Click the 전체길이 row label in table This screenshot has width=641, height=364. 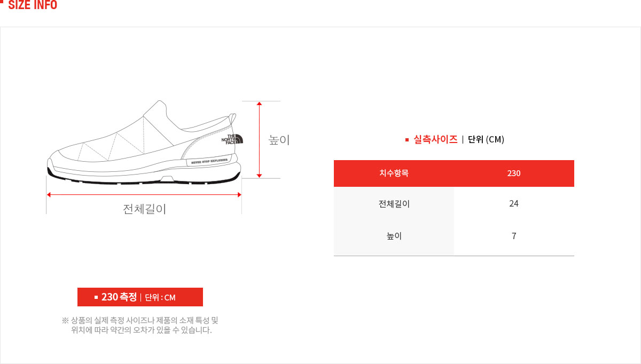click(x=394, y=203)
